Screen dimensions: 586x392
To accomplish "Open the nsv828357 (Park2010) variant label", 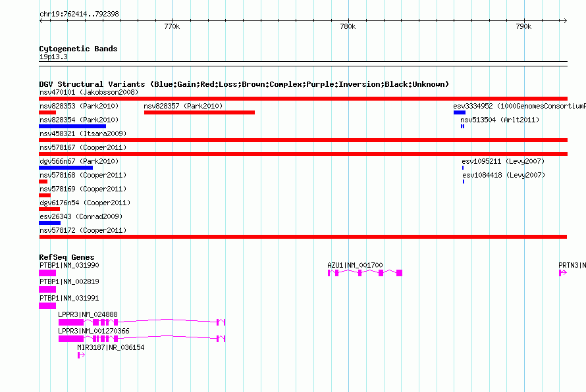I will point(183,106).
